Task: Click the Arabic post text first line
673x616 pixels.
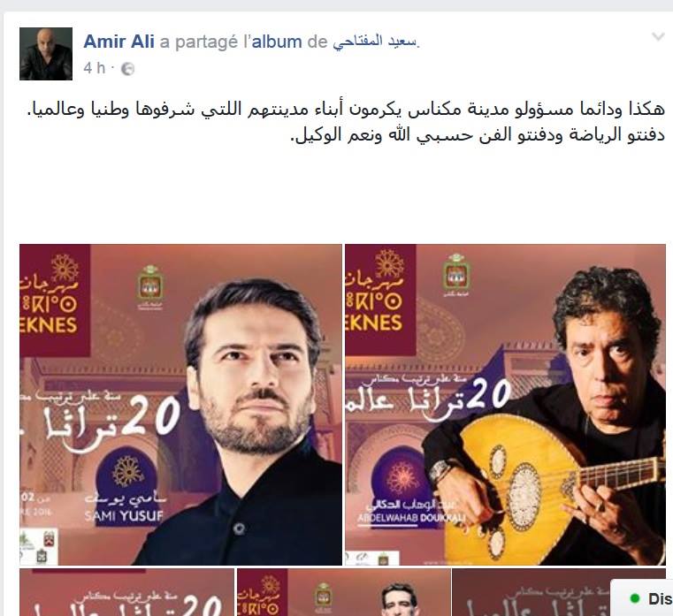Action: (346, 110)
